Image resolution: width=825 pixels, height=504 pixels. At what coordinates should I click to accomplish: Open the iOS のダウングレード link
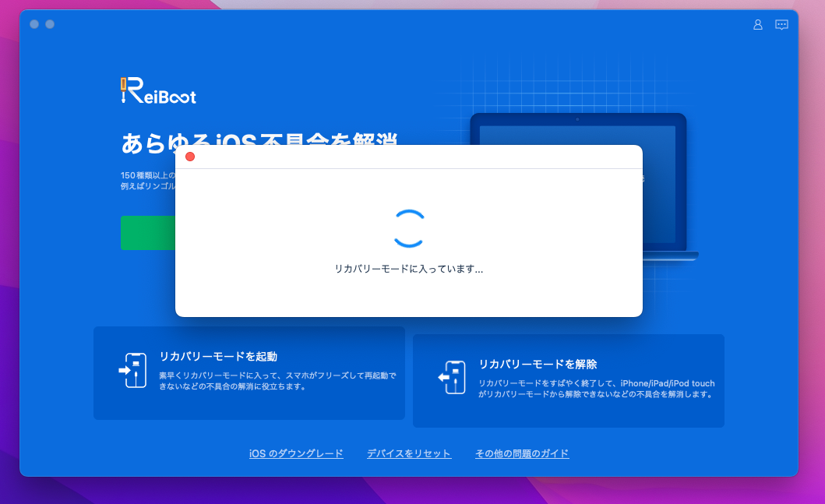pos(296,453)
